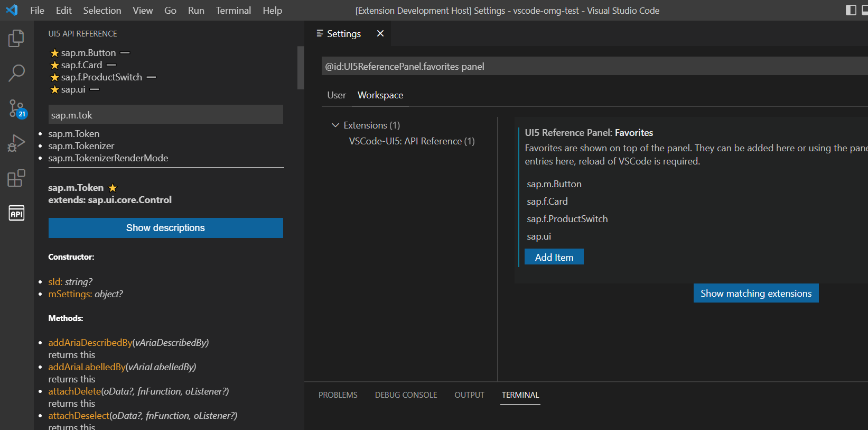This screenshot has width=868, height=430.
Task: Click the sId constructor parameter
Action: tap(55, 282)
